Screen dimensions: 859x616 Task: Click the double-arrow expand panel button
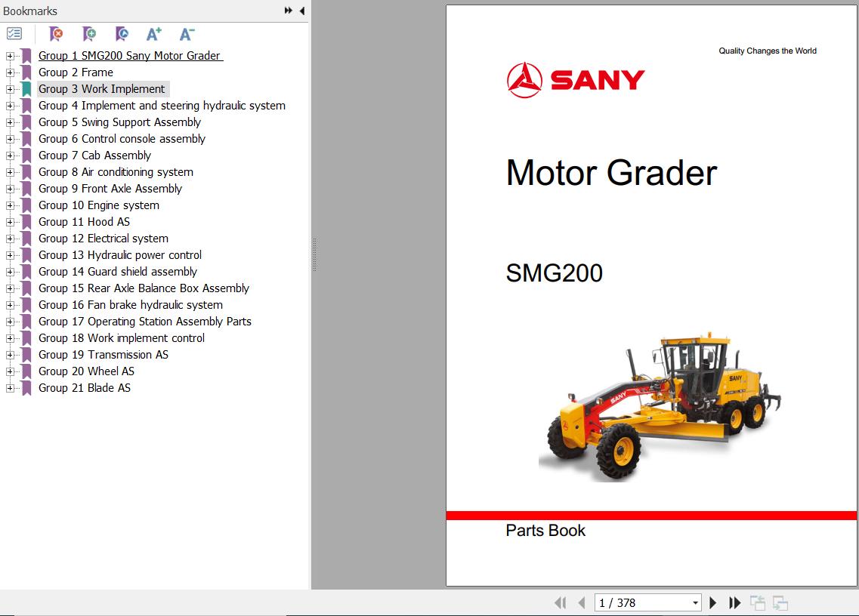click(x=289, y=11)
